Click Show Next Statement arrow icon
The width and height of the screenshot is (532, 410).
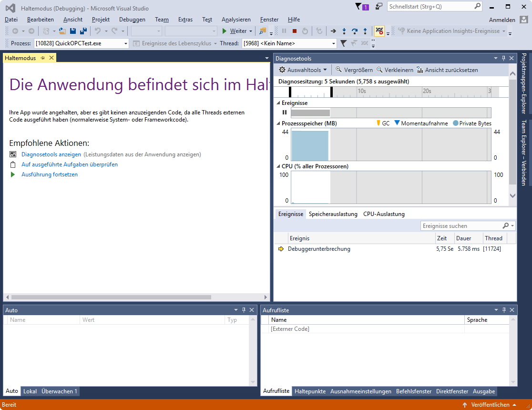point(333,31)
